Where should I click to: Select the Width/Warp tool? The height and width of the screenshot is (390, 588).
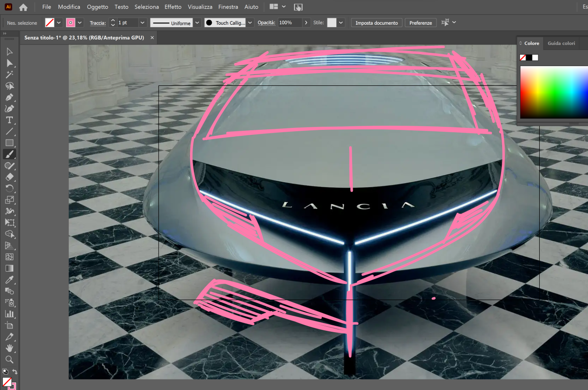click(x=9, y=212)
